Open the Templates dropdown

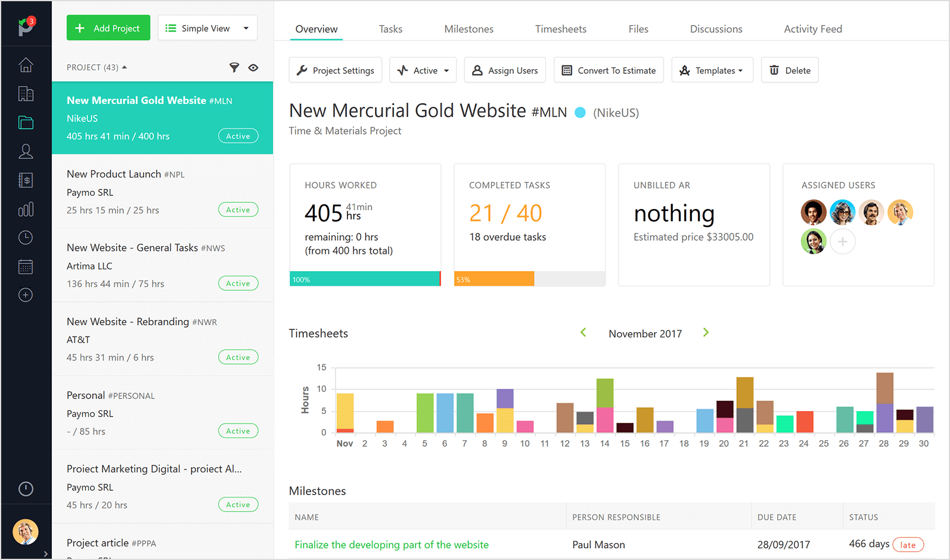tap(712, 70)
